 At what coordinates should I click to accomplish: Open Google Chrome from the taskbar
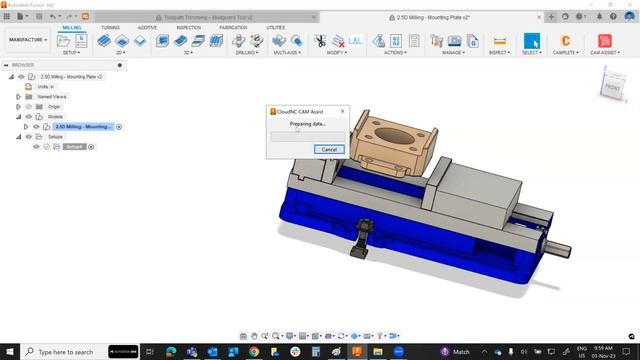(254, 352)
